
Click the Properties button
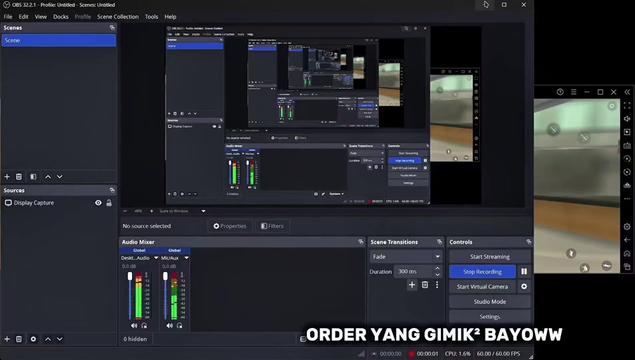[230, 226]
